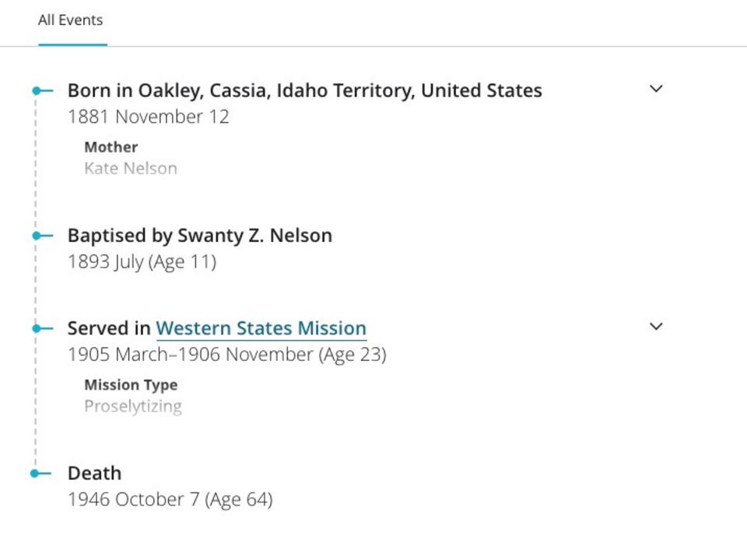Screen dimensions: 747x560
Task: Click the 1893 July baptism date
Action: (x=142, y=261)
